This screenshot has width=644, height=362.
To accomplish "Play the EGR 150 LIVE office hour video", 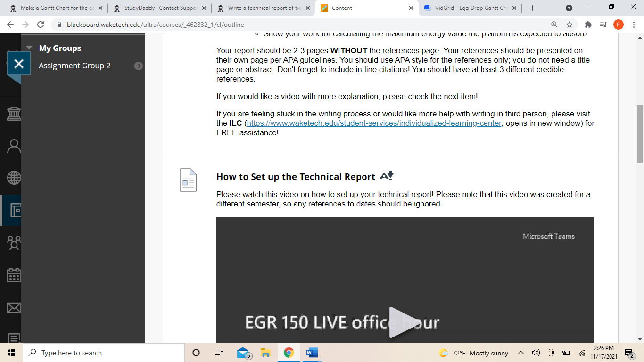I will click(x=403, y=323).
